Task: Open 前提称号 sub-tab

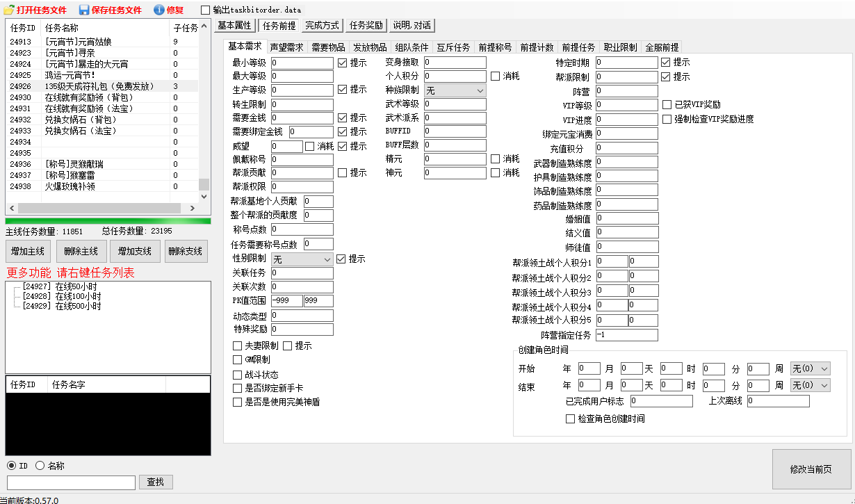Action: (495, 47)
